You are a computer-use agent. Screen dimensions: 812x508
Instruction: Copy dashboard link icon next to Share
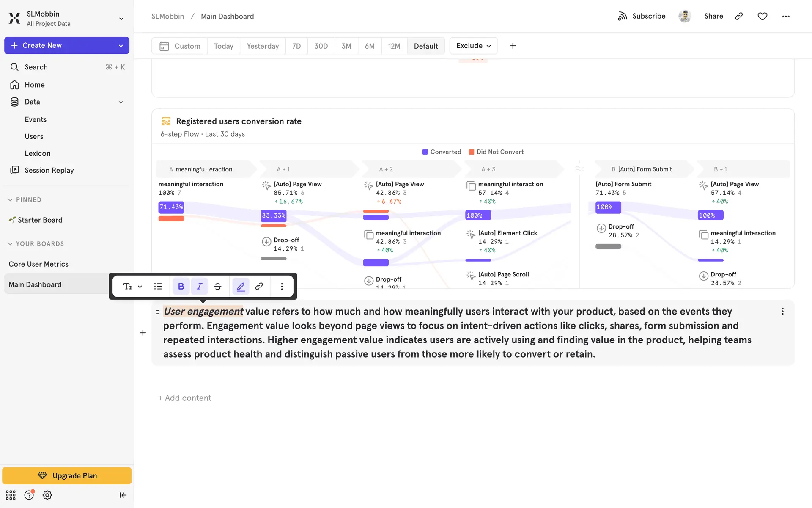coord(739,16)
